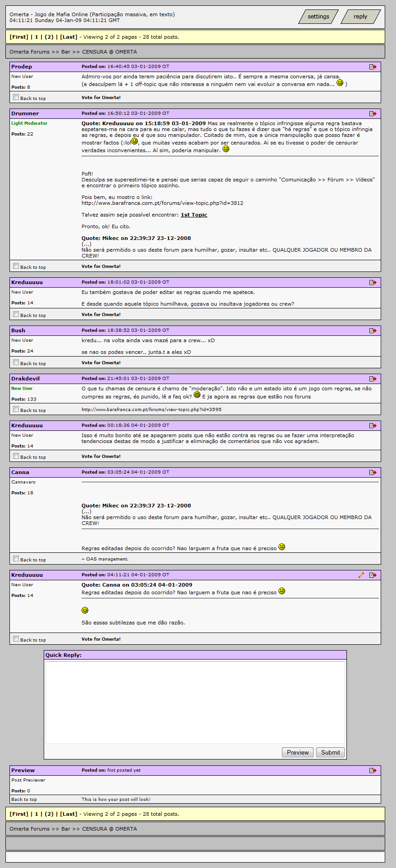Click inside the Quick Reply text area
Image resolution: width=396 pixels, height=868 pixels.
coord(195,702)
